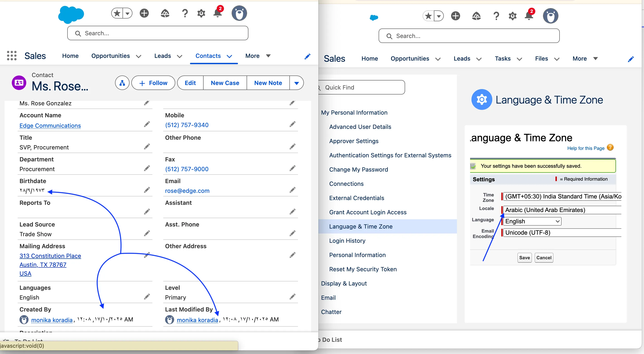Click the notifications bell in left window
Image resolution: width=644 pixels, height=354 pixels.
(x=218, y=13)
